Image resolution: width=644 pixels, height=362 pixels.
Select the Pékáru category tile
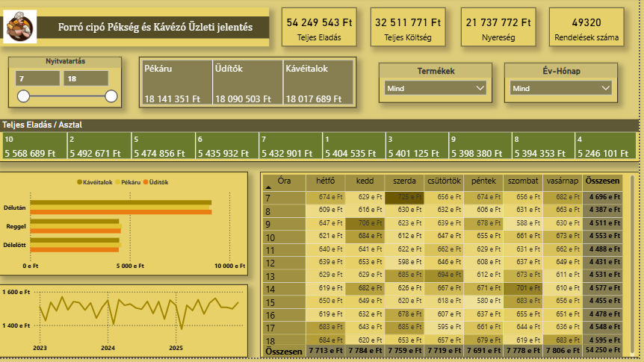pos(176,83)
